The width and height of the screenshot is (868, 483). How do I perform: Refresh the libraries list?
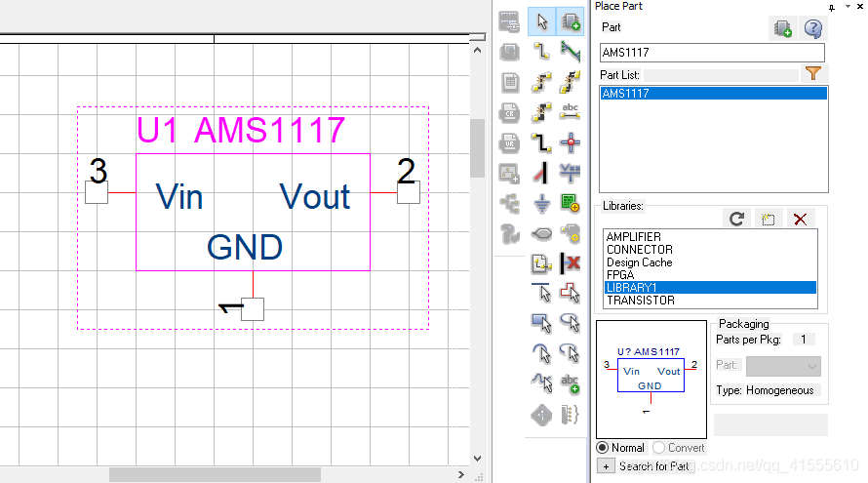coord(737,219)
